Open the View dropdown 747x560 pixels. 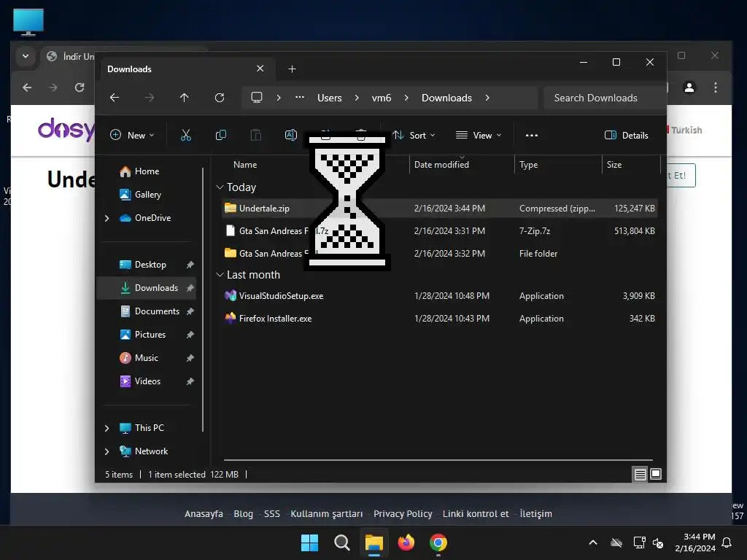pos(479,135)
